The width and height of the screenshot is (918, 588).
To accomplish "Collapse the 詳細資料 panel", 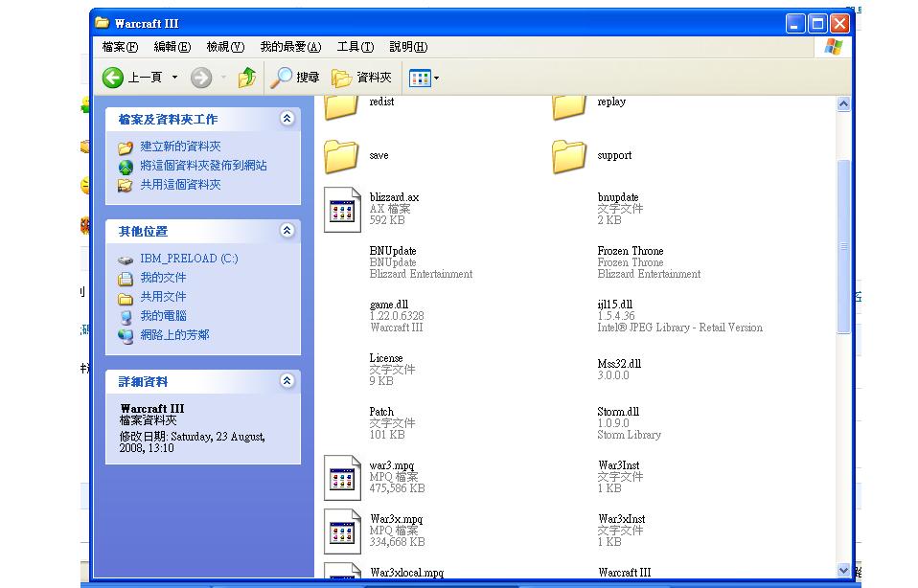I will click(x=287, y=381).
